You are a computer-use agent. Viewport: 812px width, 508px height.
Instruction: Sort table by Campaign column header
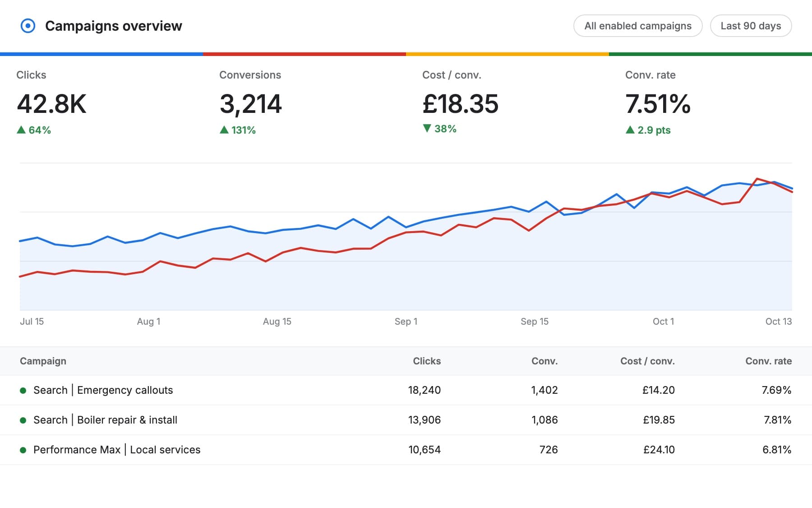pyautogui.click(x=43, y=361)
